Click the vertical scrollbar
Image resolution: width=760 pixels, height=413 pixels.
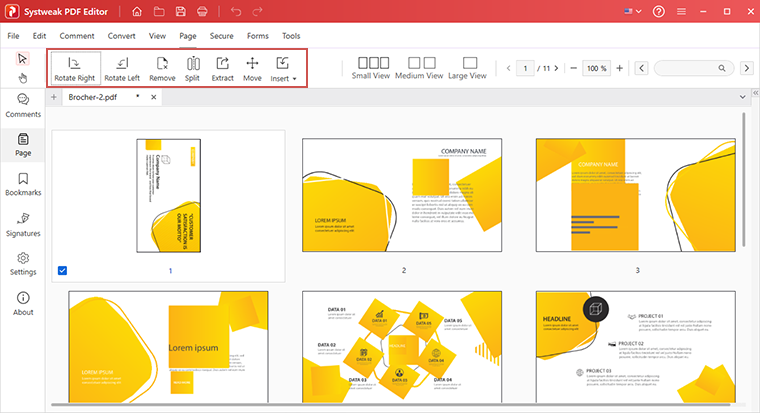[744, 179]
